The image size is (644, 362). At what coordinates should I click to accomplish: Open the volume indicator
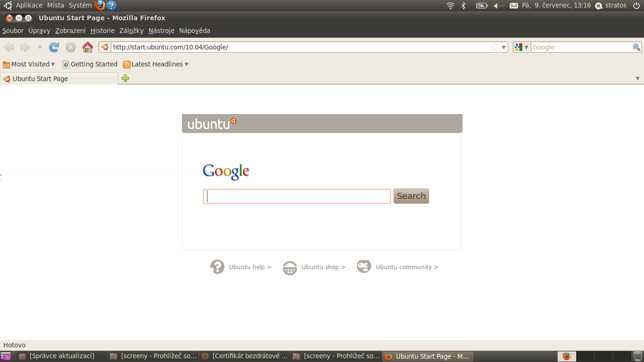point(498,6)
